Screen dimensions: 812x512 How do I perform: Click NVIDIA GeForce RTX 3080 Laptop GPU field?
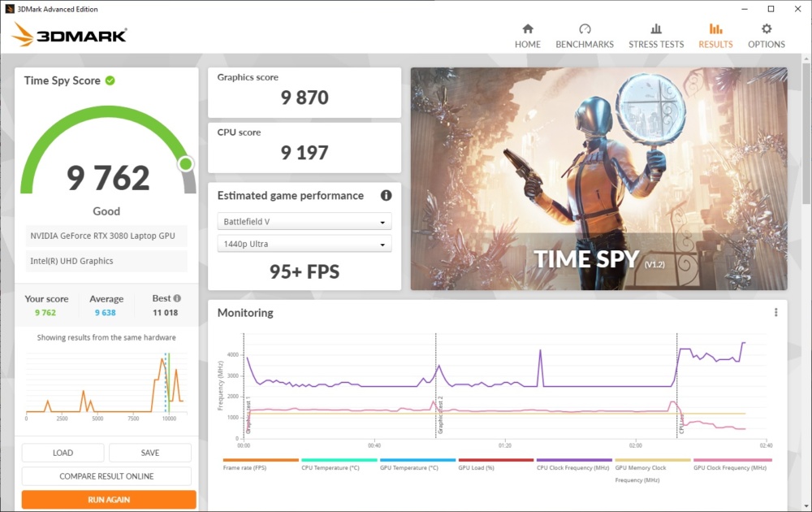click(106, 236)
